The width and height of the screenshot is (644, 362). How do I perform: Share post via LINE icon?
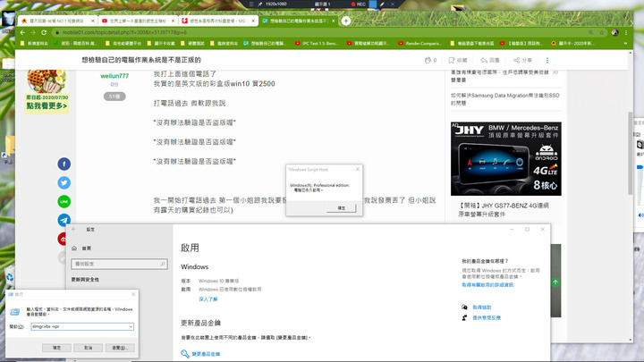point(64,201)
